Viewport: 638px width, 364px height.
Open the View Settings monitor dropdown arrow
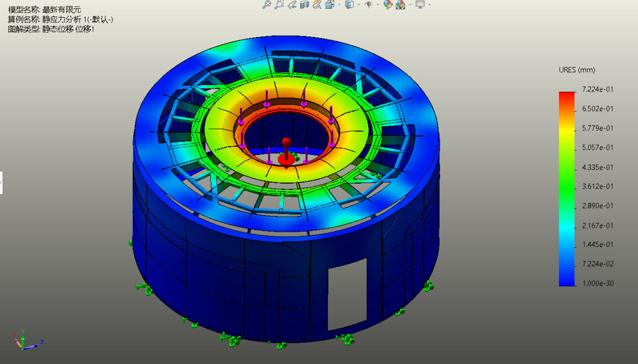pos(429,4)
